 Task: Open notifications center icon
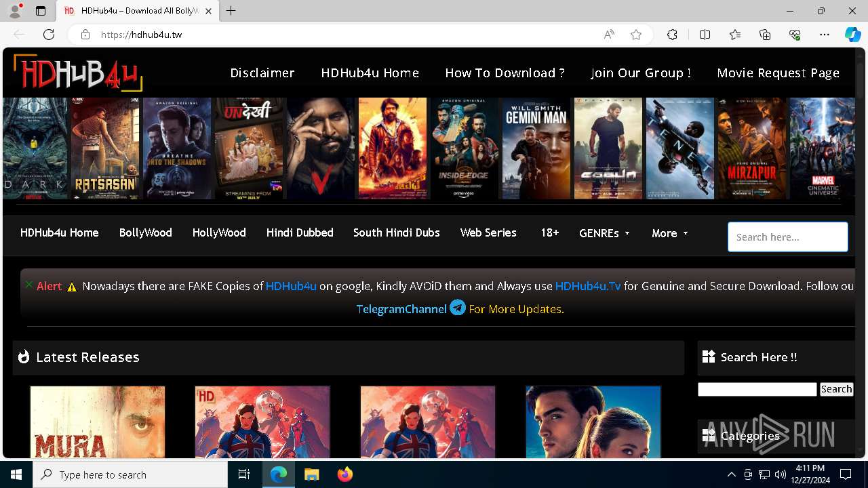click(x=846, y=474)
